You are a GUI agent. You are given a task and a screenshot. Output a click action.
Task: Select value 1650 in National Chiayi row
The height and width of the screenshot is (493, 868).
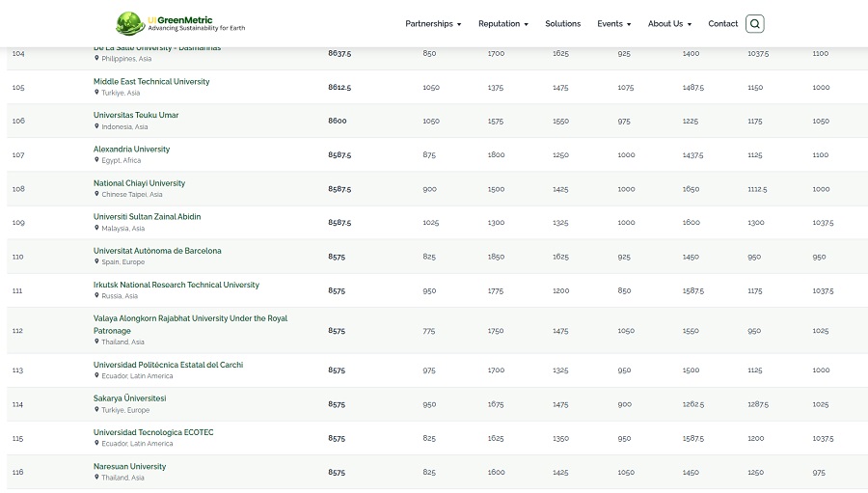[691, 189]
